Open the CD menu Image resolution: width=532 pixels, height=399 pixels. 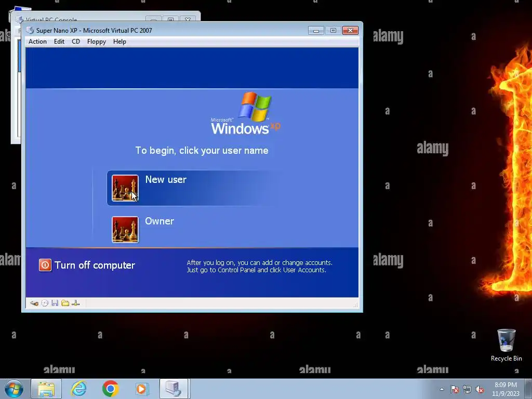pos(76,42)
